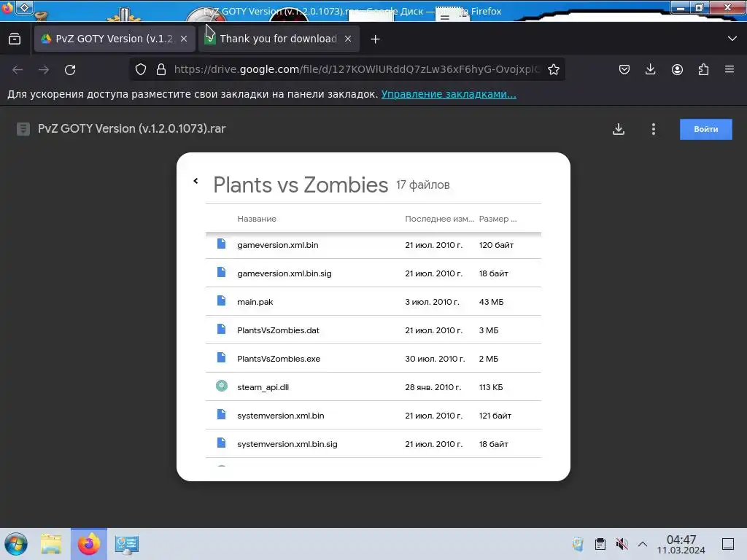The image size is (747, 560).
Task: Click the rar file type icon
Action: 23,129
